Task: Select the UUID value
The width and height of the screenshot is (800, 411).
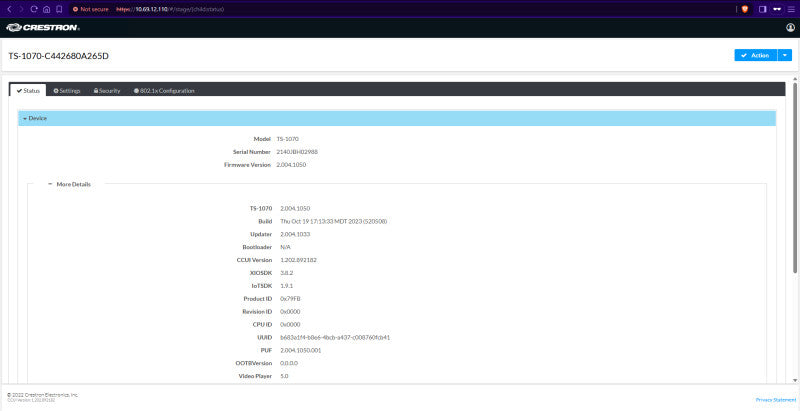Action: click(x=335, y=338)
